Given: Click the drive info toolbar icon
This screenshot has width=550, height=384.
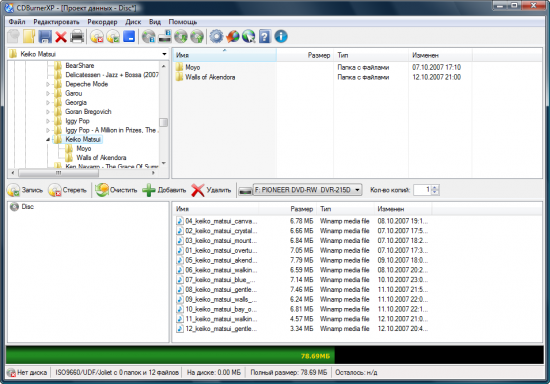Looking at the screenshot, I should click(165, 36).
